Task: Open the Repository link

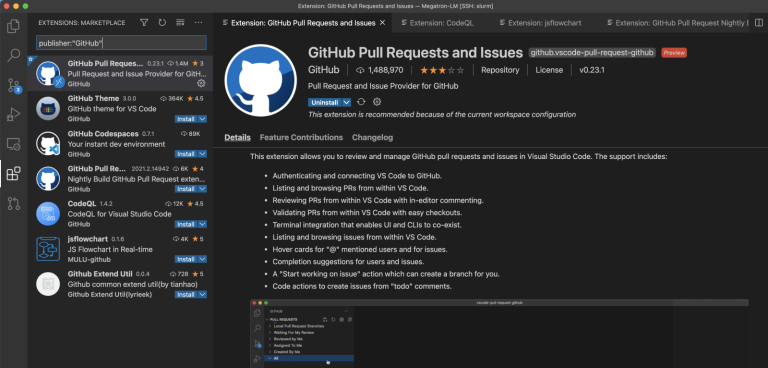Action: [500, 70]
